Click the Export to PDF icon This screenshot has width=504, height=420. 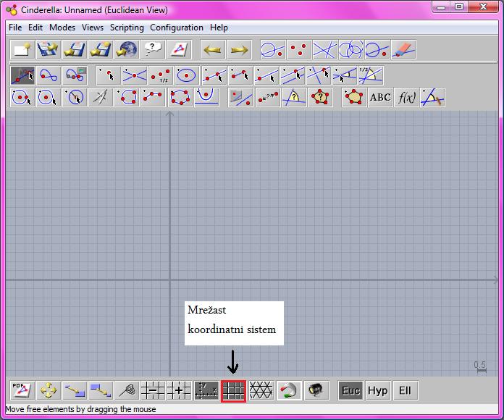pyautogui.click(x=22, y=391)
